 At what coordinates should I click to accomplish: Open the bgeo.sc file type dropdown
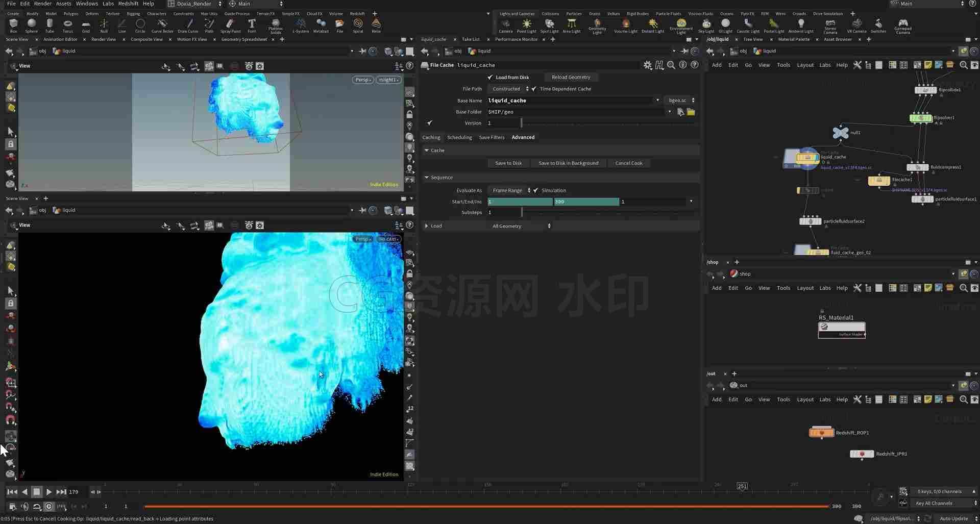pos(681,101)
